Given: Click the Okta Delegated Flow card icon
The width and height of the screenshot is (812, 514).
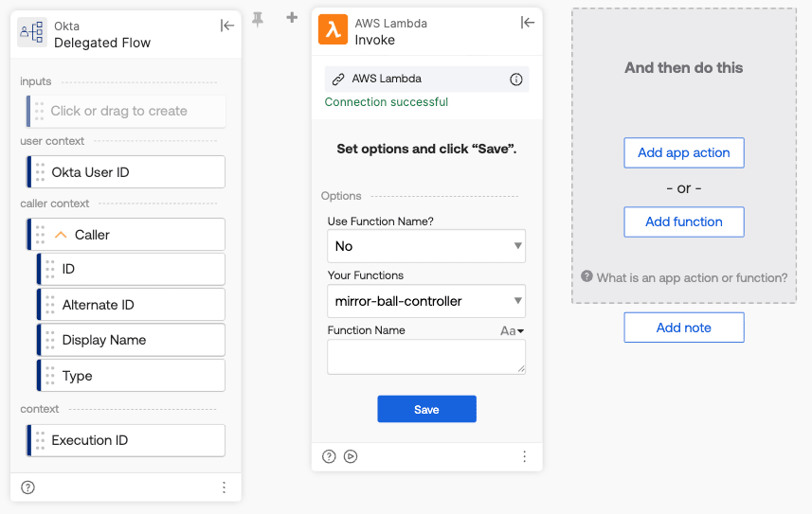Looking at the screenshot, I should click(x=31, y=32).
